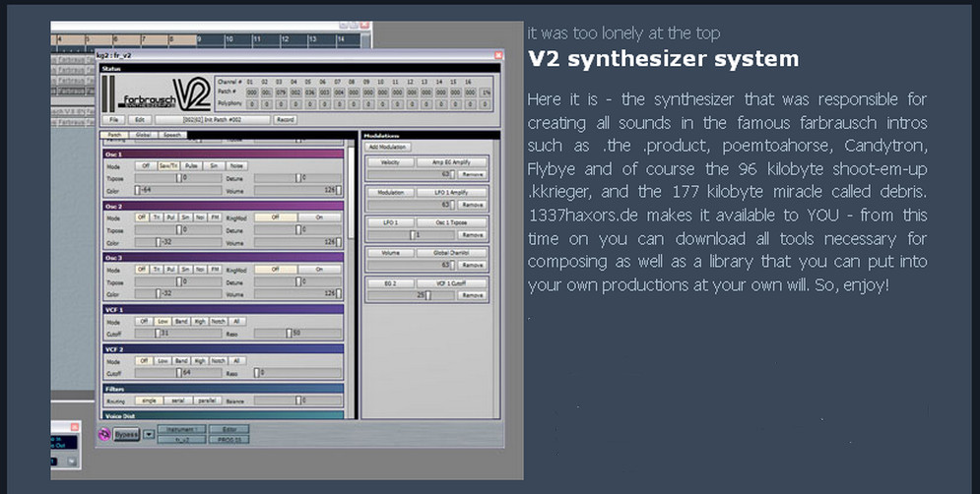Open the File menu of the V2 synth
The height and width of the screenshot is (494, 980).
point(113,119)
